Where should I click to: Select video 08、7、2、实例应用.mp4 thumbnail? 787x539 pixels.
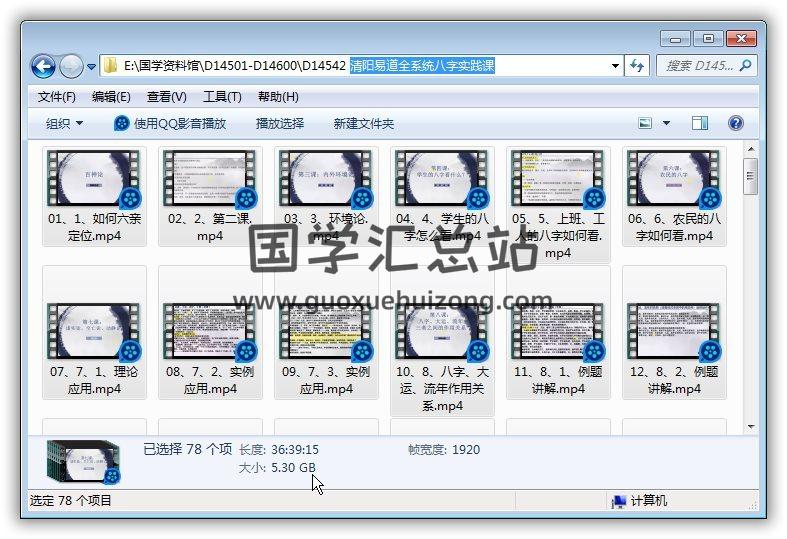coord(210,331)
